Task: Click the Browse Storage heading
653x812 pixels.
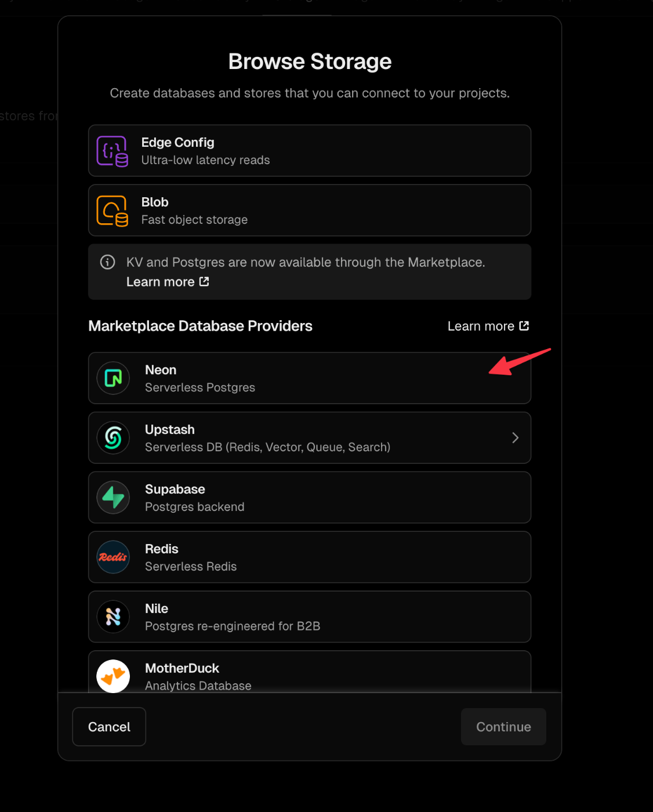Action: pos(310,61)
